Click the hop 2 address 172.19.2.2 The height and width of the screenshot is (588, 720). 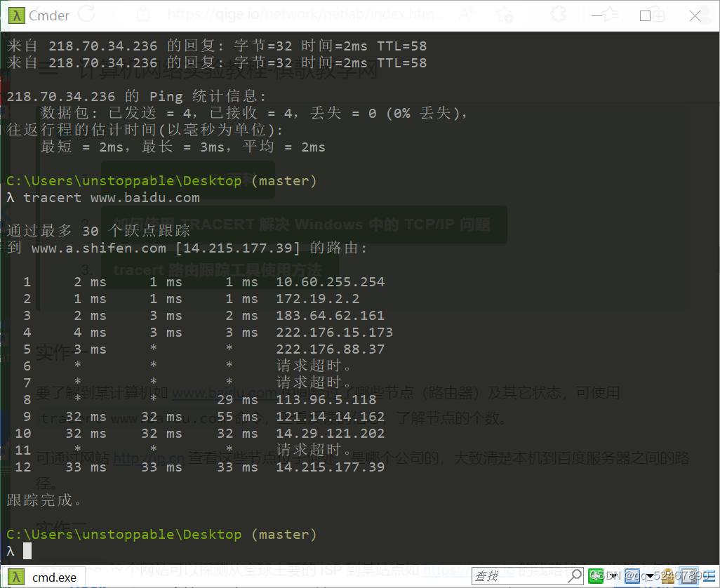click(317, 299)
